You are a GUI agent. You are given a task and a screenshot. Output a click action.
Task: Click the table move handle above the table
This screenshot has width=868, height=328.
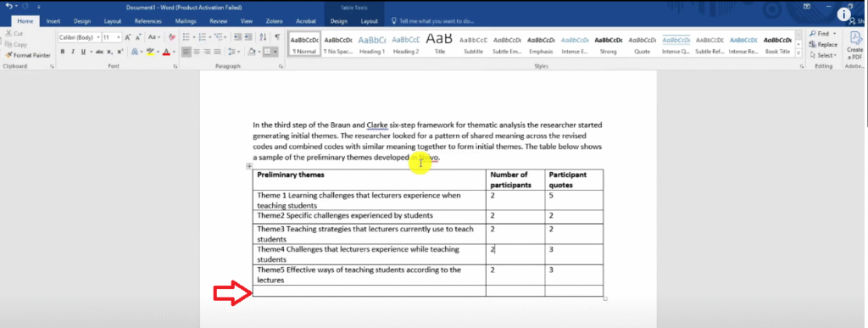click(x=248, y=166)
